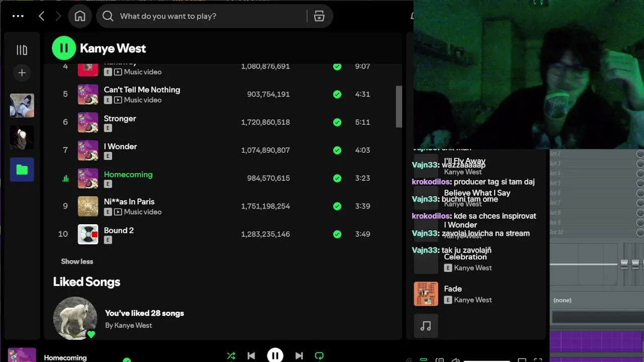Toggle shuffle in the player bar

coord(231,356)
